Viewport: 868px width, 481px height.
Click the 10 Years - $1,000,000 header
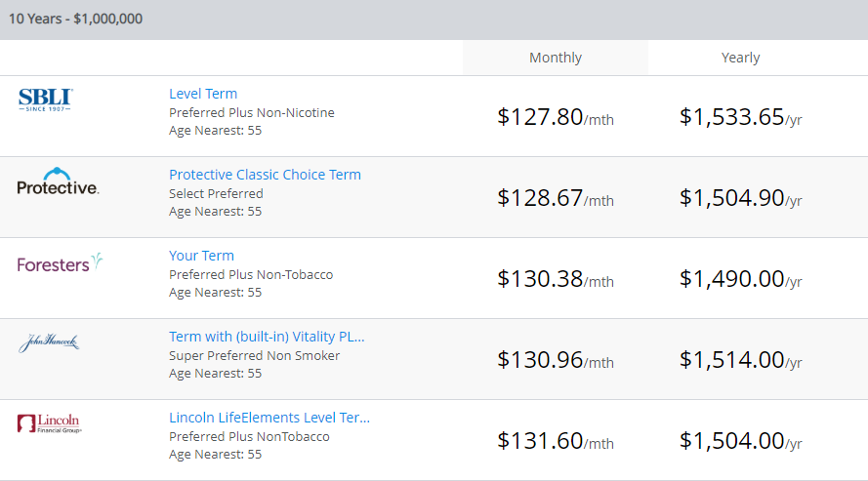pos(76,19)
